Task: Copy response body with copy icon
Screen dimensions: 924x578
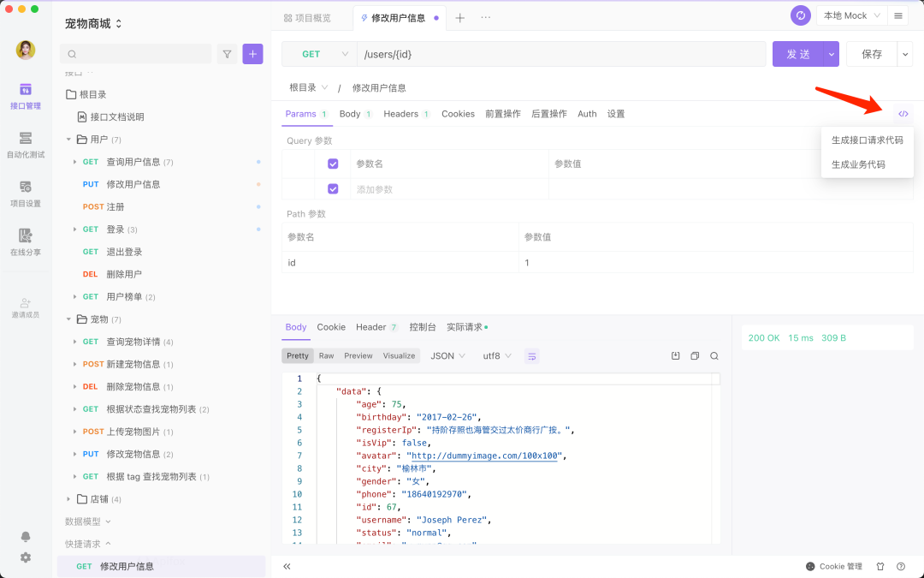Action: tap(695, 356)
